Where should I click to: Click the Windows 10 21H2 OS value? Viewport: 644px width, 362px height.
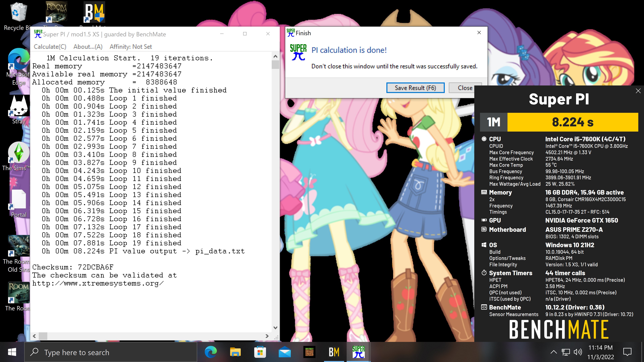coord(570,245)
